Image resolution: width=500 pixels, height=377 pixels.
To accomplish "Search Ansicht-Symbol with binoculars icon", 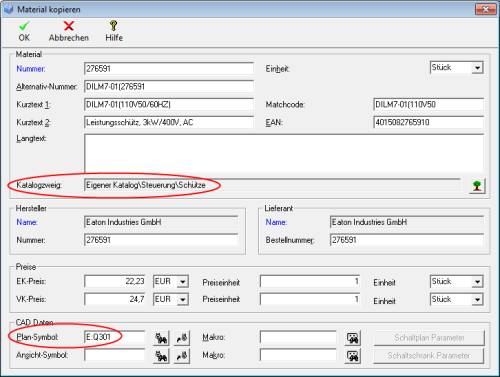I will pos(161,356).
